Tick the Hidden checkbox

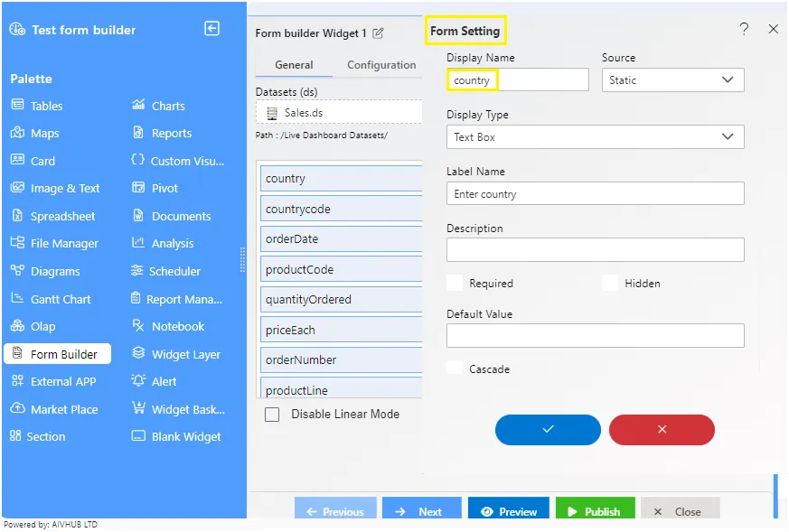pos(610,283)
